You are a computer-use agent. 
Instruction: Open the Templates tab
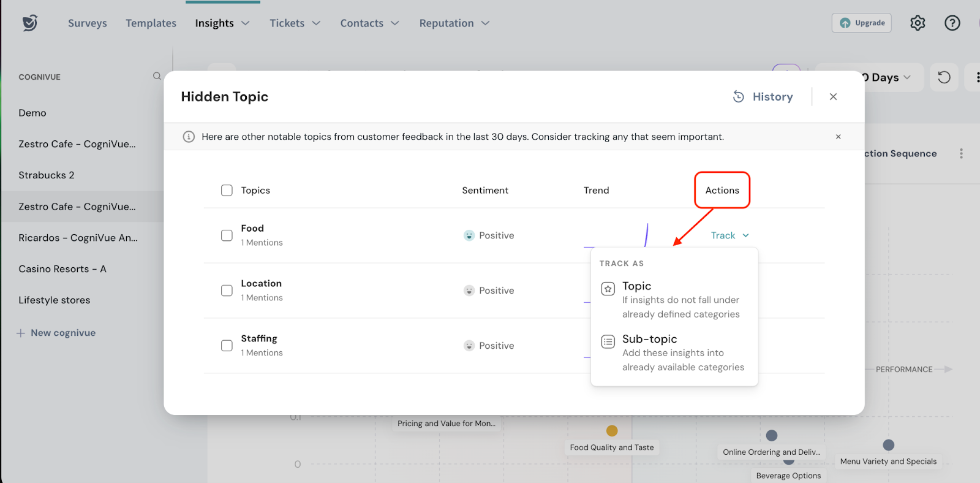click(151, 23)
